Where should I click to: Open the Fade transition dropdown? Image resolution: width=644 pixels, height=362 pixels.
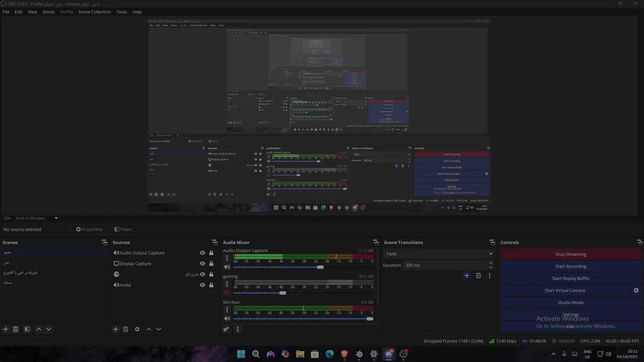pyautogui.click(x=438, y=254)
